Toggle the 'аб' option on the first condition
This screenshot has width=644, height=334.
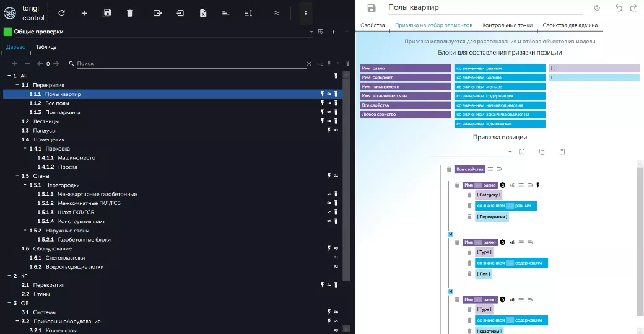click(x=512, y=185)
